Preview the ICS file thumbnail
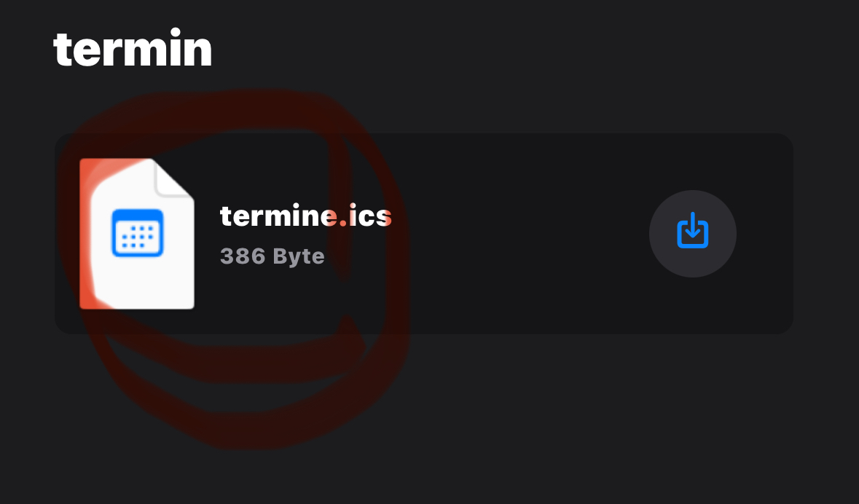 click(137, 234)
